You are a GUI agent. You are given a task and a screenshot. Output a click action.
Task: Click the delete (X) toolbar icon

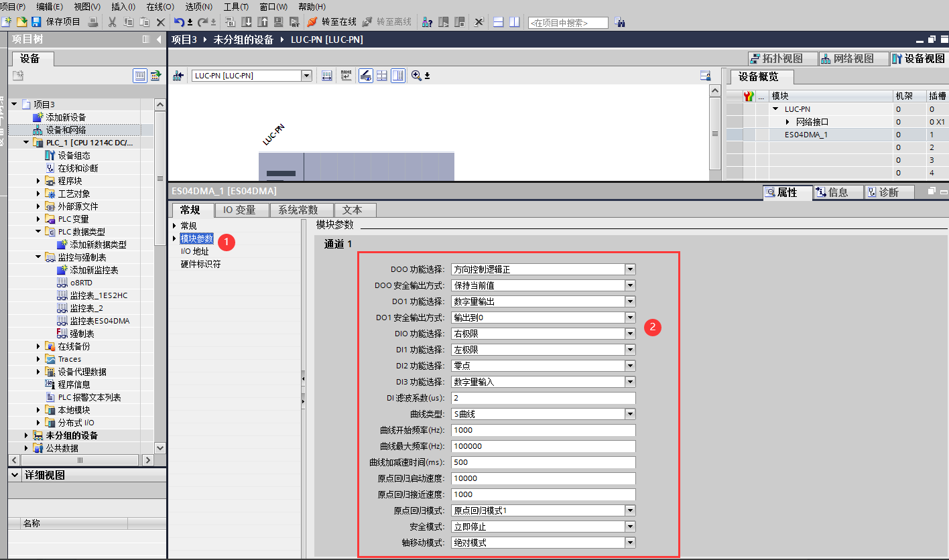161,22
